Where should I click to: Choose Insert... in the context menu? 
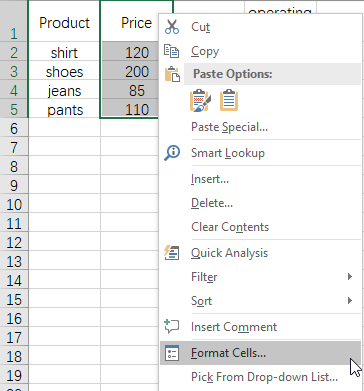[x=210, y=179]
